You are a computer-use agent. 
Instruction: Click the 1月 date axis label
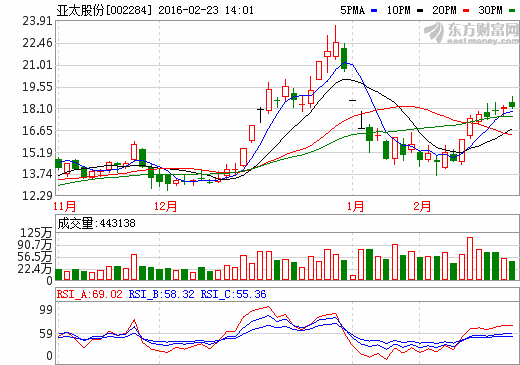coord(355,206)
